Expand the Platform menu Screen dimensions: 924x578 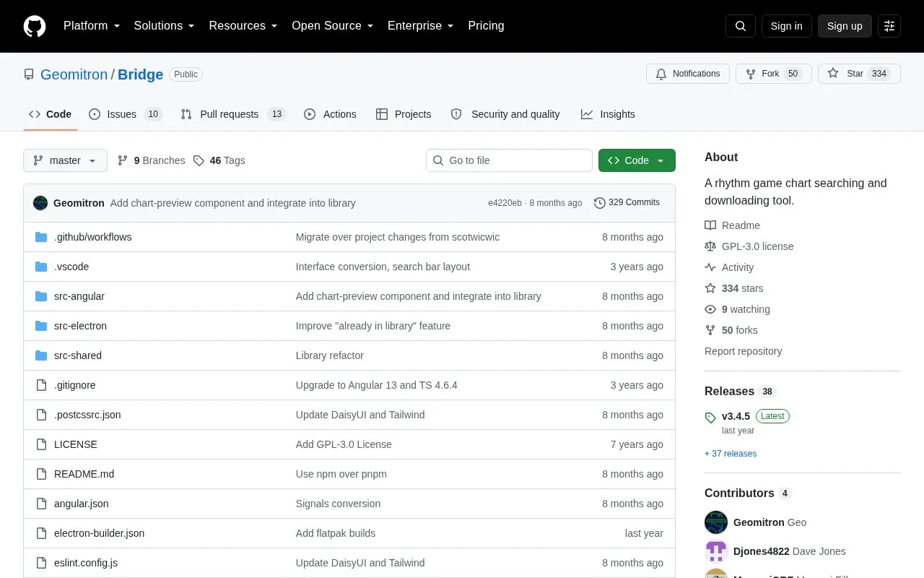click(92, 26)
